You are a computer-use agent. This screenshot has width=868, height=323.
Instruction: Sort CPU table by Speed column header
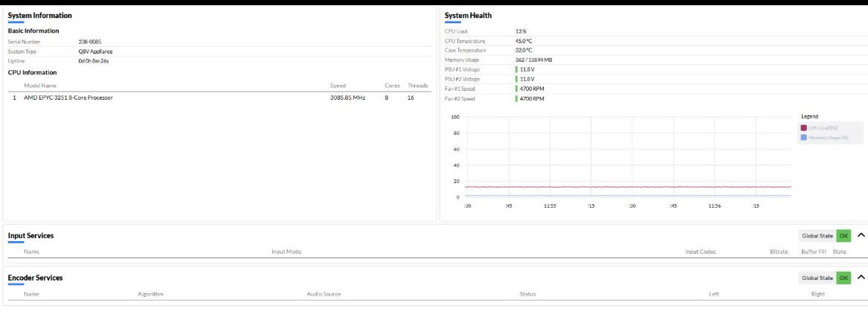[338, 86]
